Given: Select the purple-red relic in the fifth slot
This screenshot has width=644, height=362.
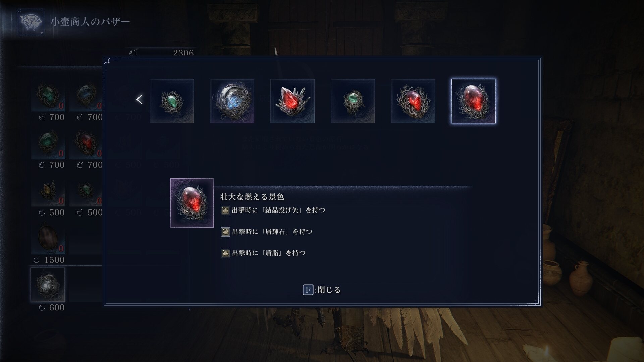Looking at the screenshot, I should (x=413, y=101).
